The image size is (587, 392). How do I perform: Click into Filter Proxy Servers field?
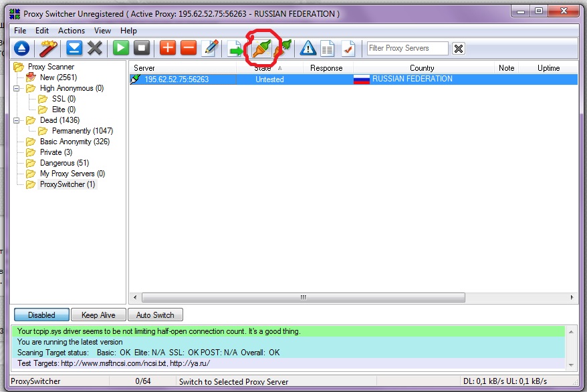coord(407,48)
